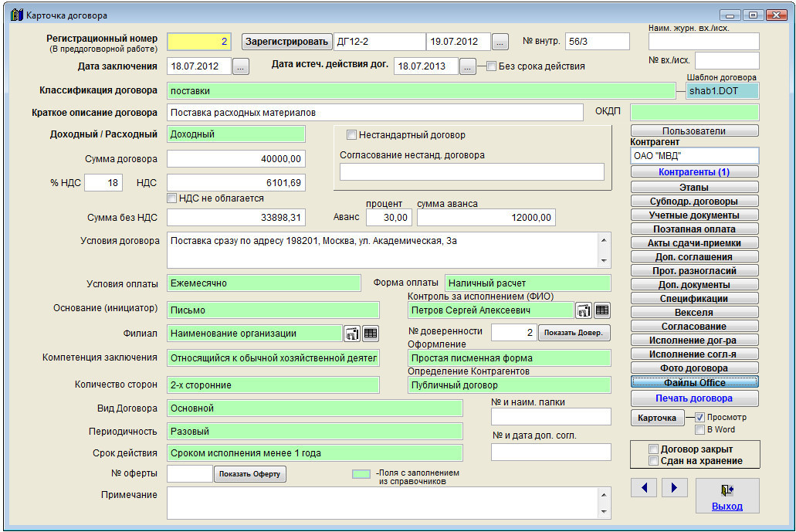
Task: Click the table icon beside the Филиал field
Action: pos(371,334)
